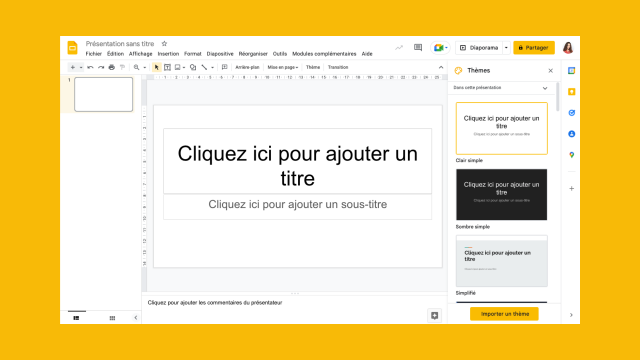
Task: Open the Diapositive menu
Action: (x=220, y=54)
